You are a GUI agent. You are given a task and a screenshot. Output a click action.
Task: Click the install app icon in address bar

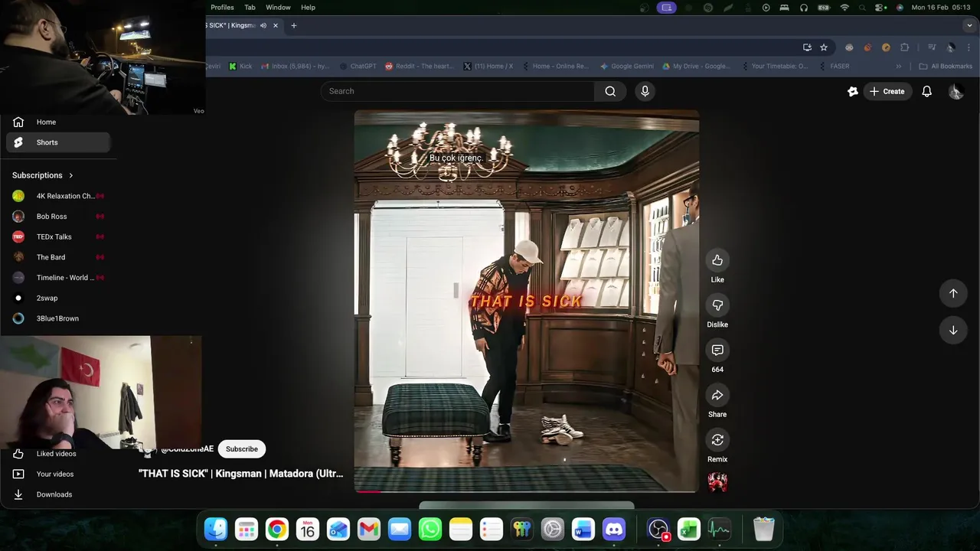807,47
